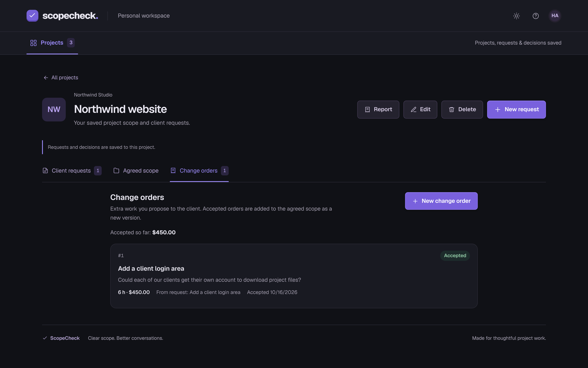588x368 pixels.
Task: Click the Made for thoughtful project work text
Action: 509,338
